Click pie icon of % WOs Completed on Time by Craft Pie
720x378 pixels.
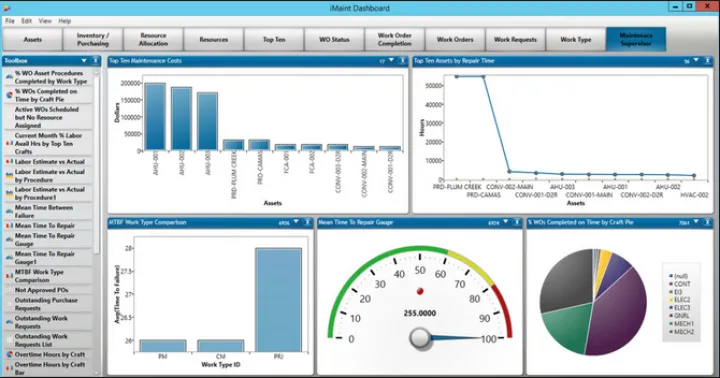(9, 95)
